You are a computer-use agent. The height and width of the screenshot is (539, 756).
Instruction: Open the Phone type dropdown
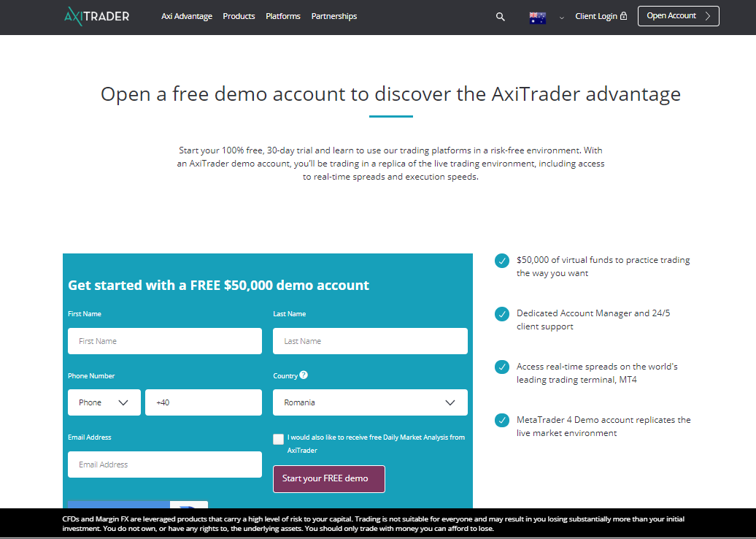click(104, 402)
